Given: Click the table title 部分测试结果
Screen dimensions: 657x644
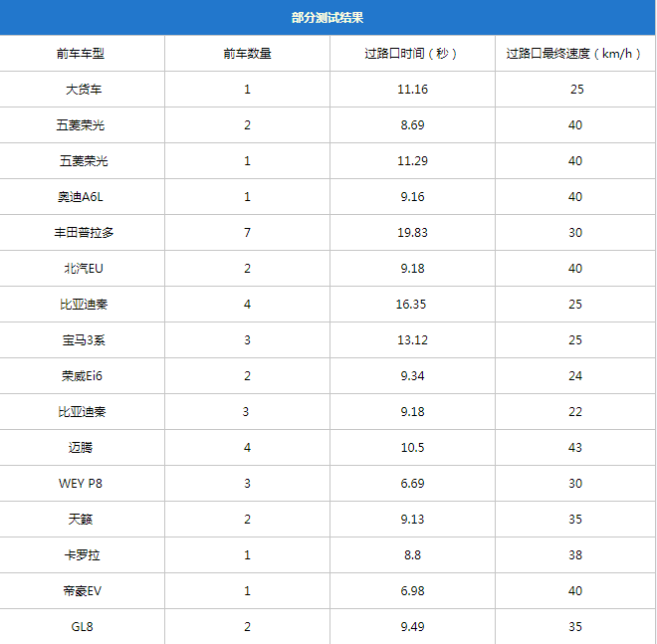Looking at the screenshot, I should pyautogui.click(x=328, y=18).
